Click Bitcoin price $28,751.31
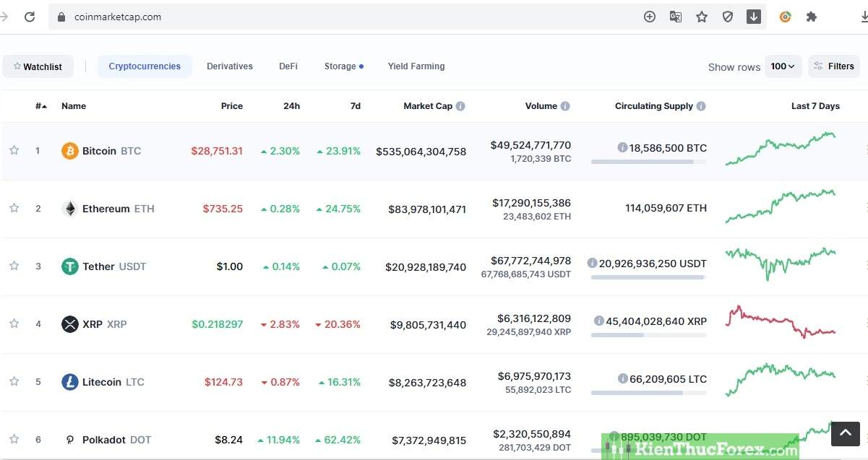Viewport: 868px width, 460px height. pyautogui.click(x=217, y=151)
